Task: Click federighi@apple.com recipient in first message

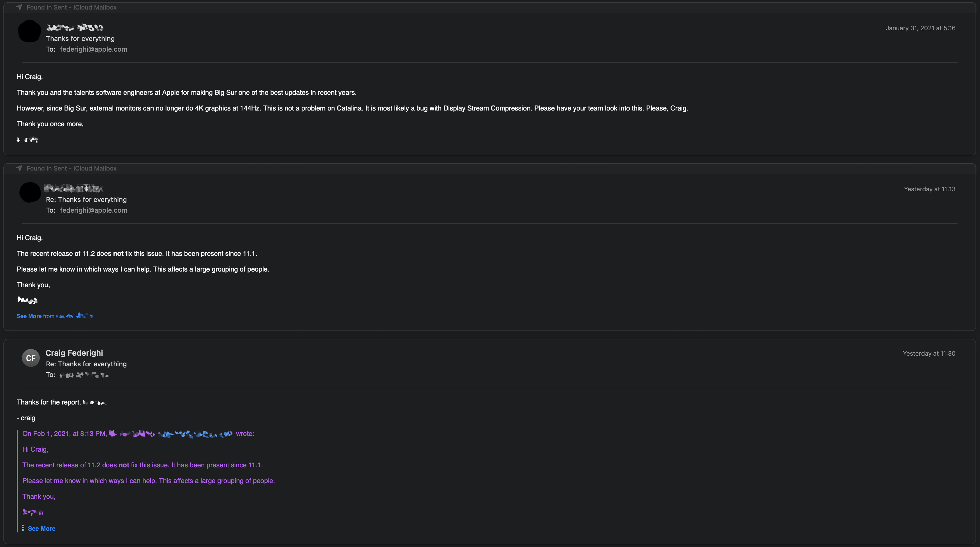Action: pyautogui.click(x=94, y=49)
